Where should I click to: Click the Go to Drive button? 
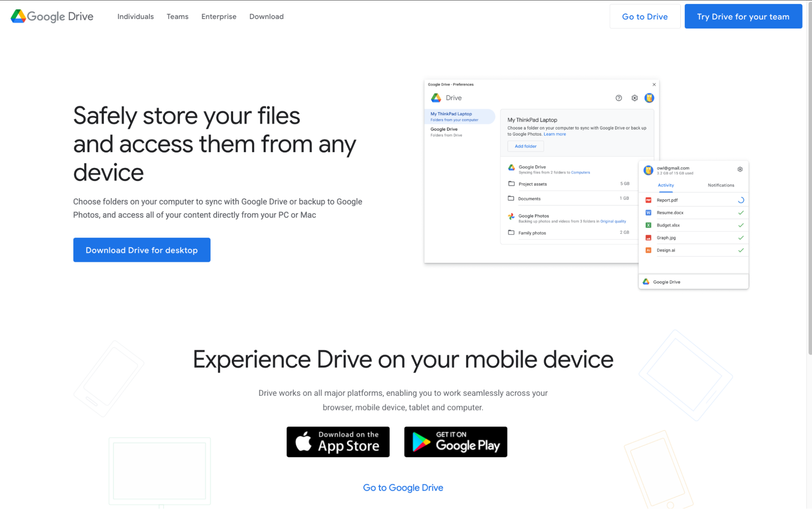pos(645,16)
